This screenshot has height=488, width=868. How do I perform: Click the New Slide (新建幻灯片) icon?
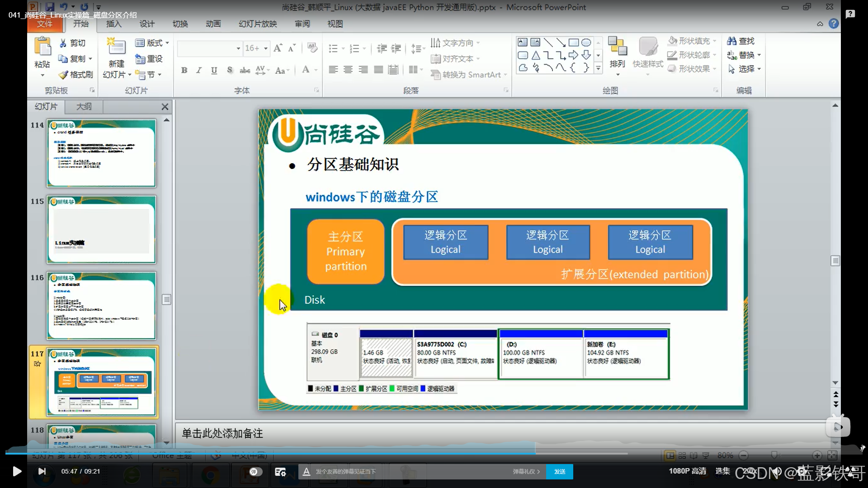(x=116, y=48)
